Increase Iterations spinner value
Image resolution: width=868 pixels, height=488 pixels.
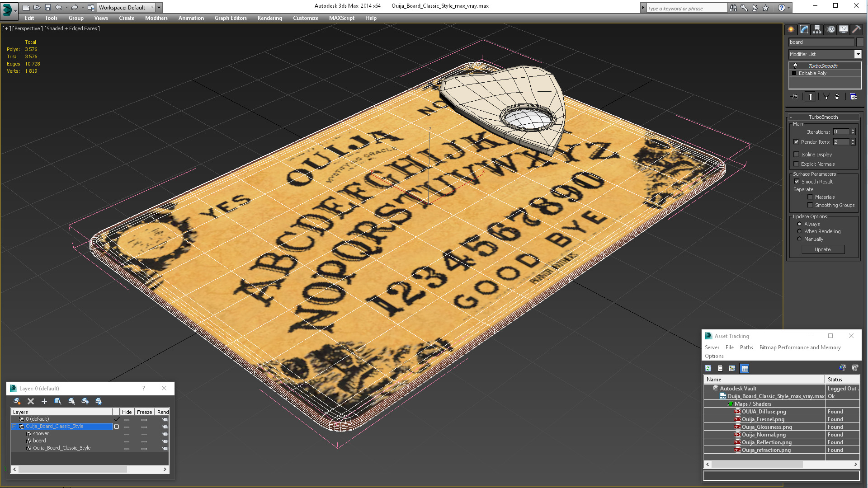(853, 130)
